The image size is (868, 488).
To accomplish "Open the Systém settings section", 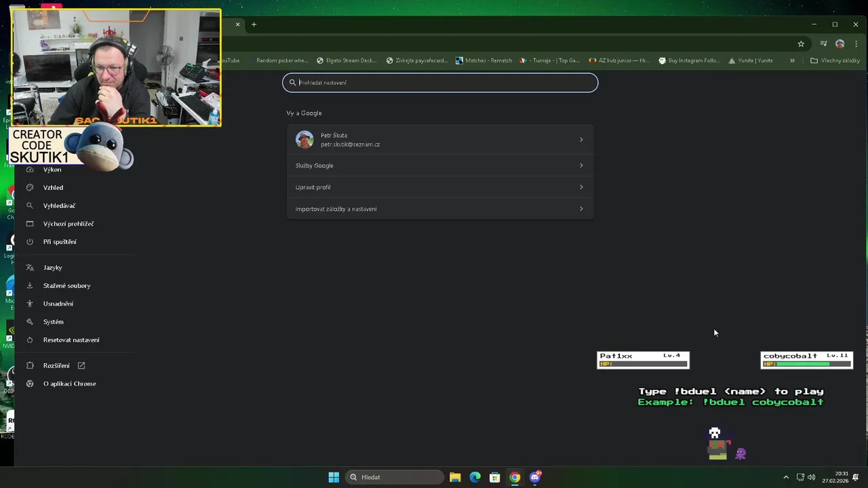I will pyautogui.click(x=53, y=322).
